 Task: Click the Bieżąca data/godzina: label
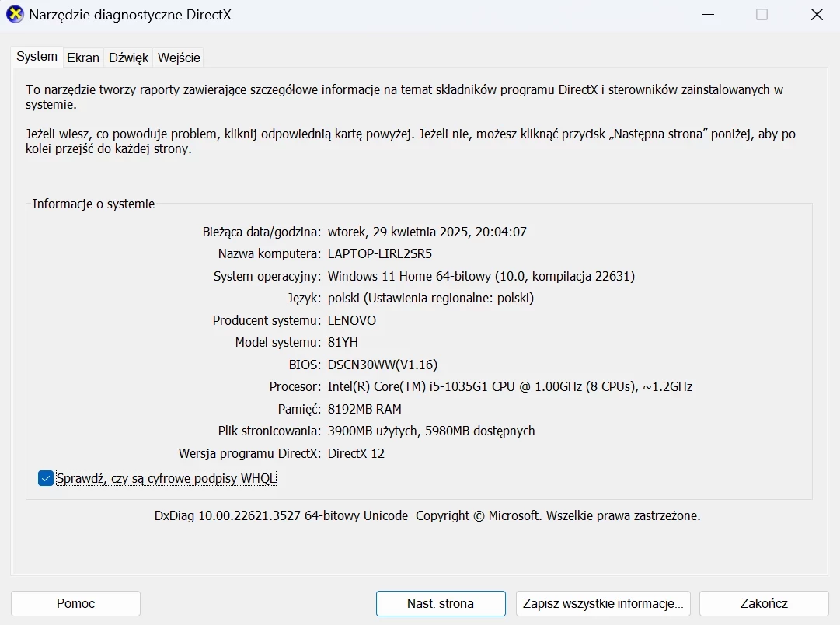click(x=261, y=232)
